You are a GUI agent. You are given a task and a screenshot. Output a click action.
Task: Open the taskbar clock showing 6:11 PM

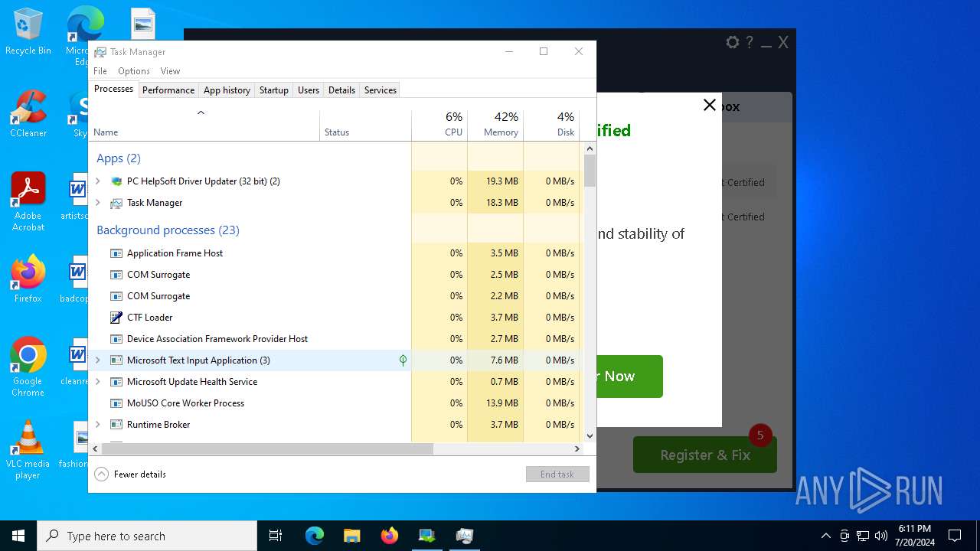point(914,536)
